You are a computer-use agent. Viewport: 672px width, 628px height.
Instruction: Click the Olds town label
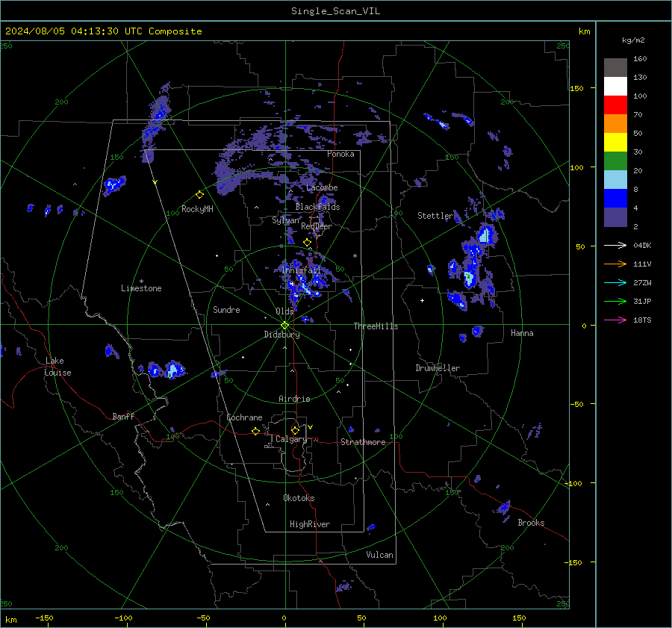click(x=284, y=311)
